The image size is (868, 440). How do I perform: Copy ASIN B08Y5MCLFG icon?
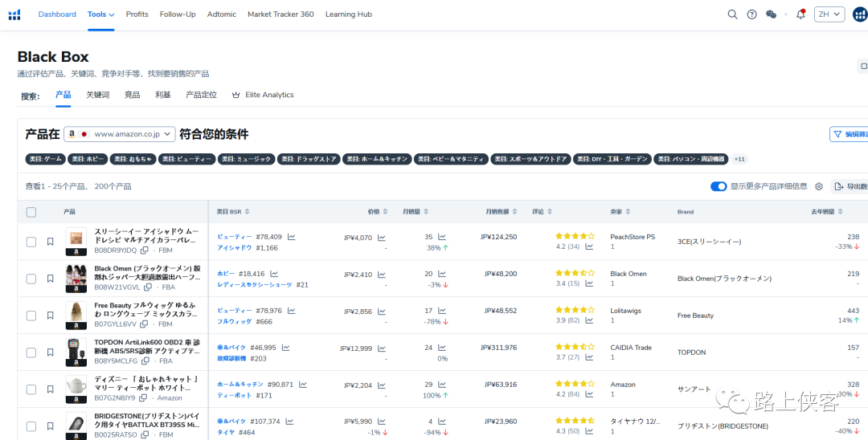pos(145,361)
